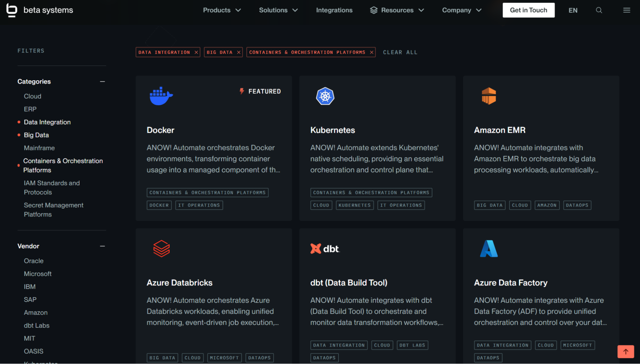Open the Resources dropdown menu
The image size is (640, 364).
[x=397, y=10]
